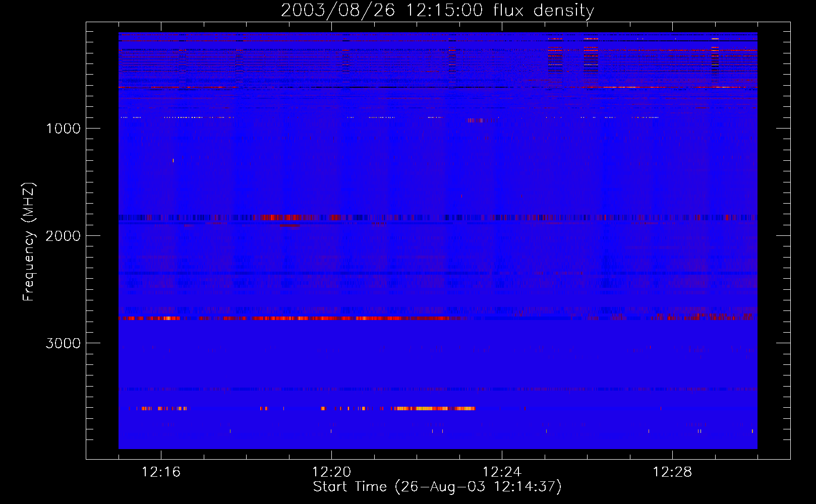Viewport: 816px width, 504px height.
Task: Click the 'Frequency (MHZ)' y-axis label
Action: click(29, 242)
